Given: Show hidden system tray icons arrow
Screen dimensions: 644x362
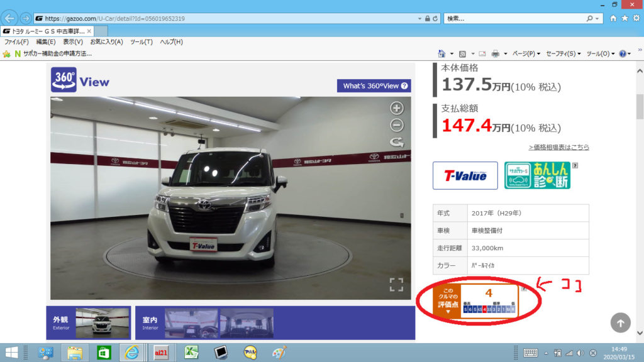Looking at the screenshot, I should [547, 353].
